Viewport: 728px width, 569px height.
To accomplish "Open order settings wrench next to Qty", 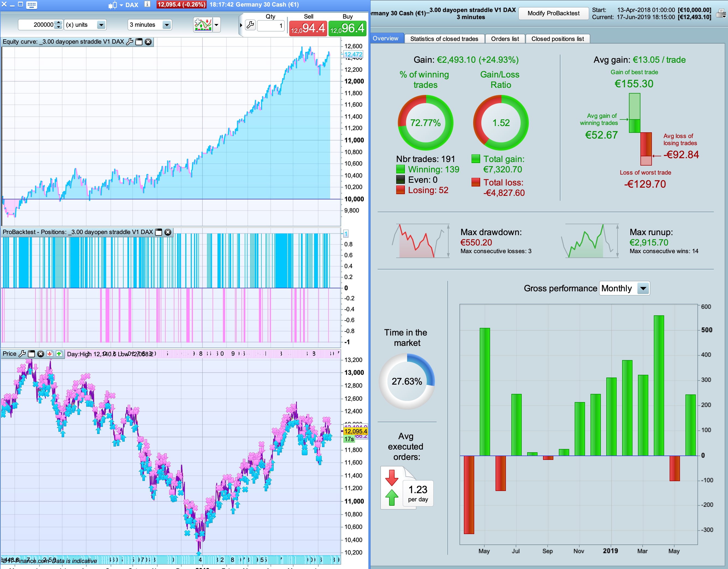I will click(x=250, y=25).
